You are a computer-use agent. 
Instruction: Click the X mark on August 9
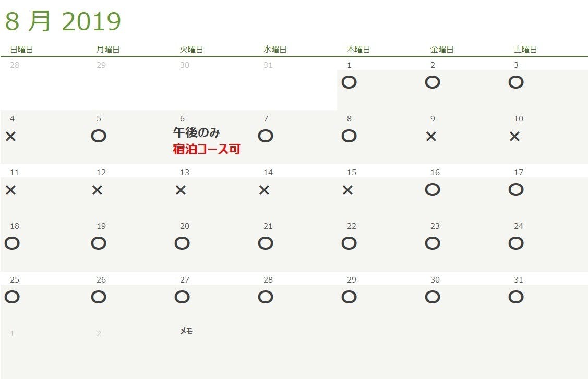(431, 137)
